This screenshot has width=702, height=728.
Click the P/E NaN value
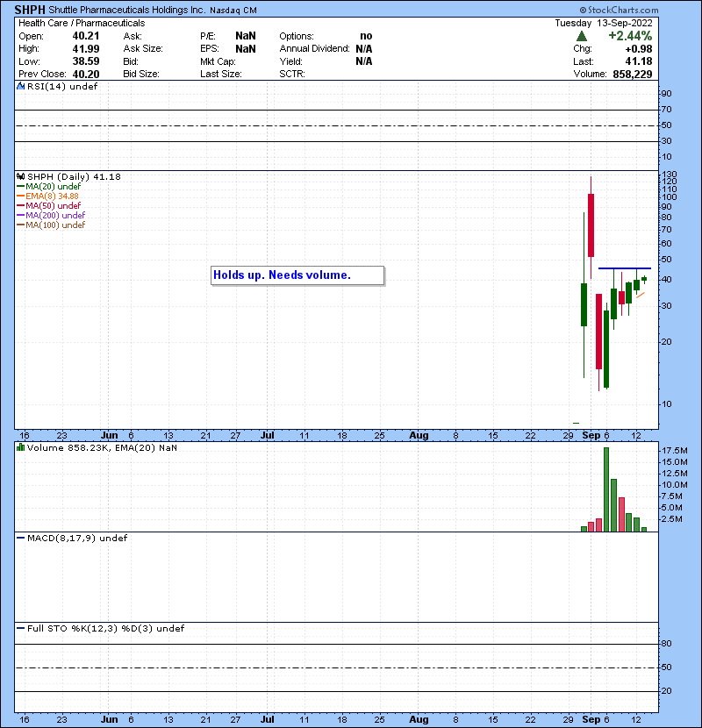246,36
